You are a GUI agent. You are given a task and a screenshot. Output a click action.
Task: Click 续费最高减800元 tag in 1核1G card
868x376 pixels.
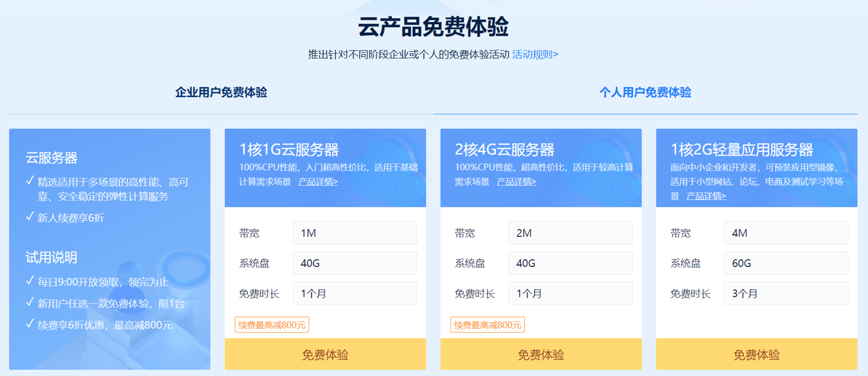pos(272,325)
